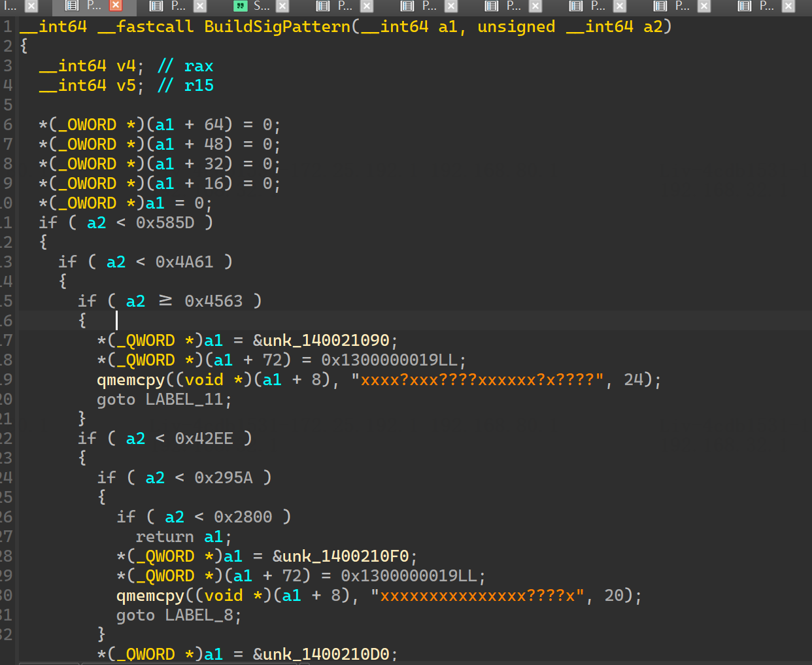Click the length argument 20 in qmemcpy
The image size is (812, 665).
coord(614,596)
